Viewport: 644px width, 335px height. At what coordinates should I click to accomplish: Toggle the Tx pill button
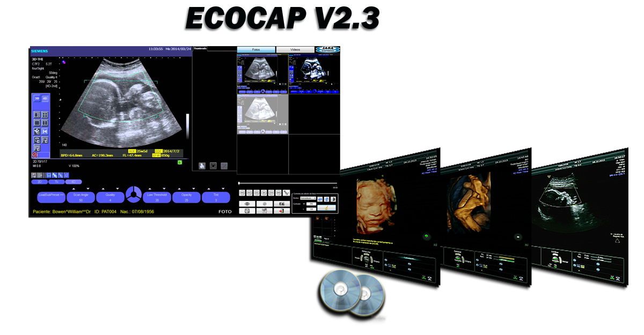point(56,182)
